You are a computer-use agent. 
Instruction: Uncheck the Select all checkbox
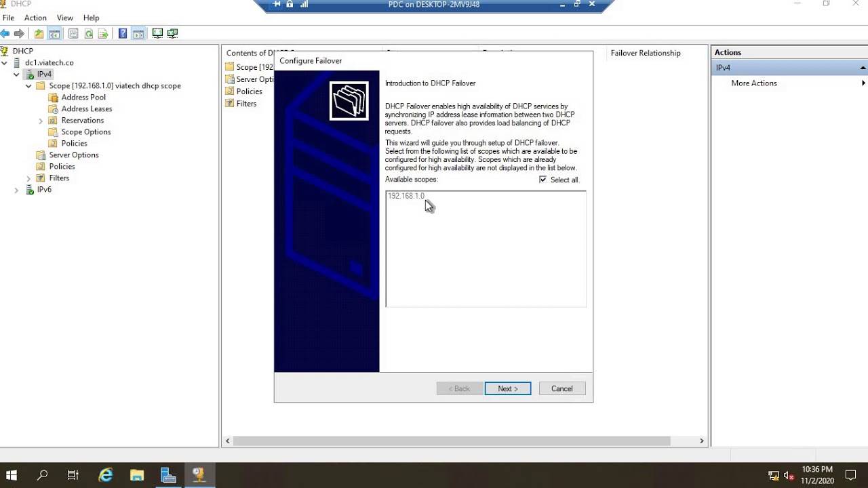[x=542, y=180]
